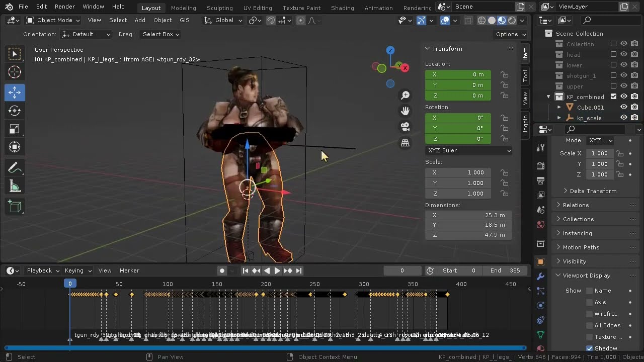The height and width of the screenshot is (362, 644).
Task: Select the Select Box tool
Action: click(x=15, y=54)
